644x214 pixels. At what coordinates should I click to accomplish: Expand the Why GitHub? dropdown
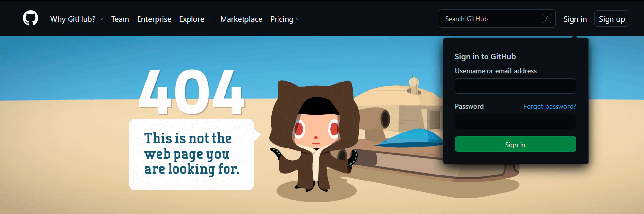[x=76, y=19]
